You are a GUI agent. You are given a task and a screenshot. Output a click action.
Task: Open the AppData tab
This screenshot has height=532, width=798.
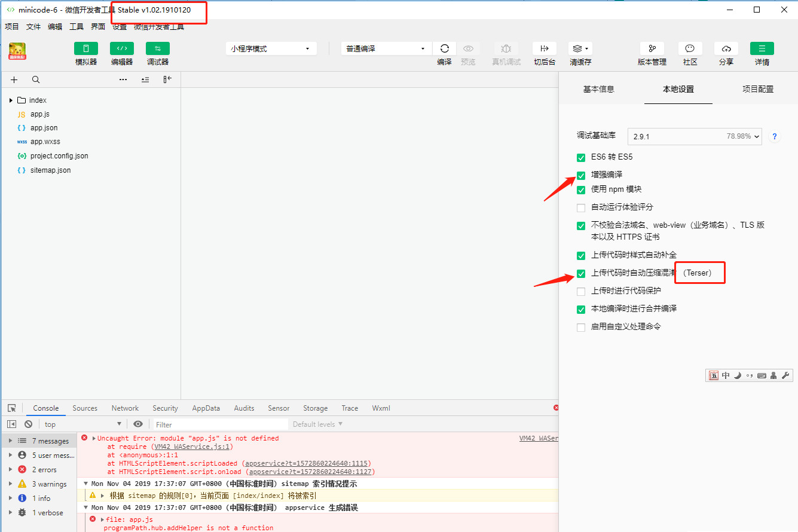pyautogui.click(x=206, y=408)
